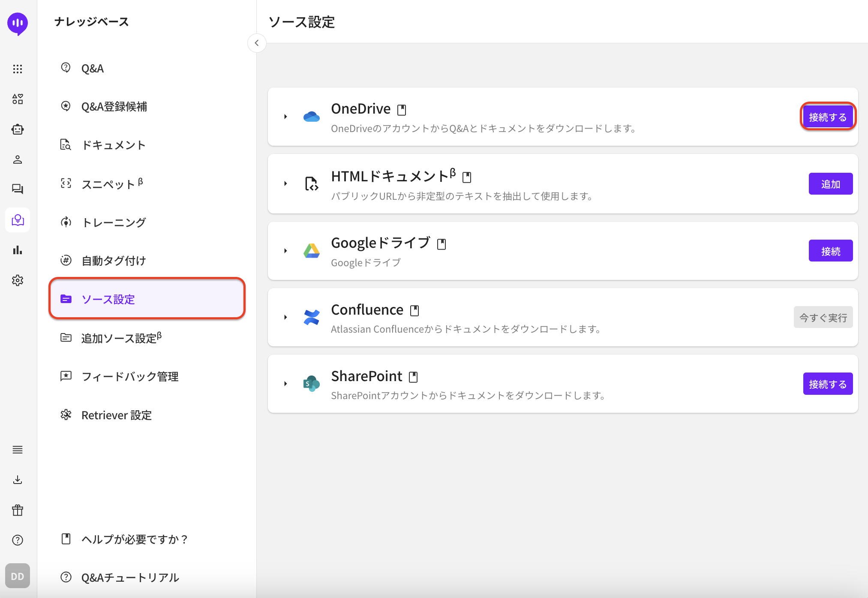Expand the HTMLドキュメント source row
Screen dimensions: 868x598
tap(285, 183)
